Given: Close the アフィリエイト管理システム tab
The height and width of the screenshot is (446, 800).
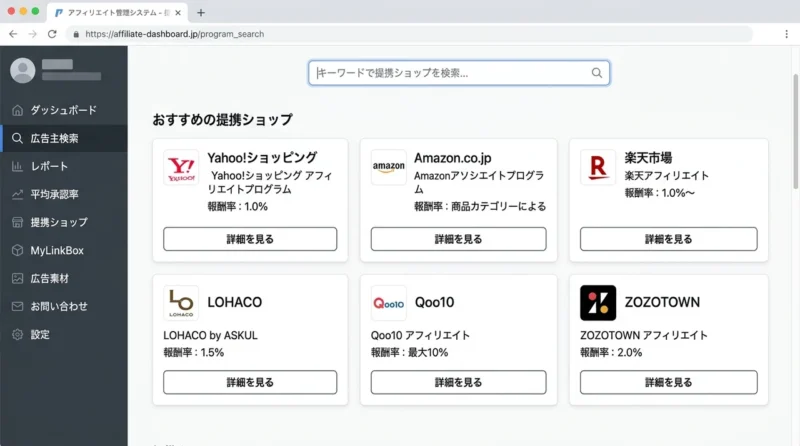Looking at the screenshot, I should coord(178,13).
